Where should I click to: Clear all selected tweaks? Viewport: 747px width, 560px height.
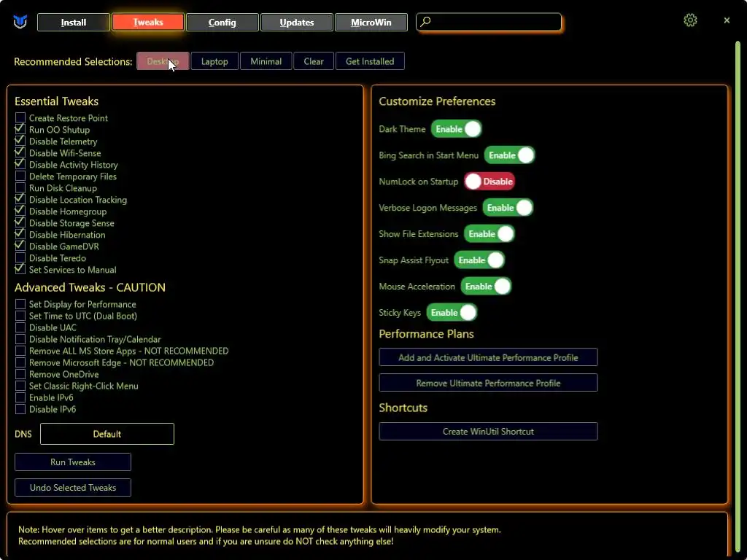point(314,61)
